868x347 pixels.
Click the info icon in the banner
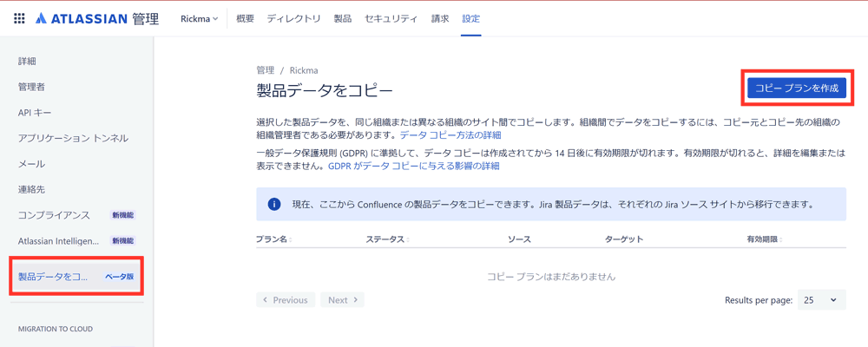pos(273,204)
